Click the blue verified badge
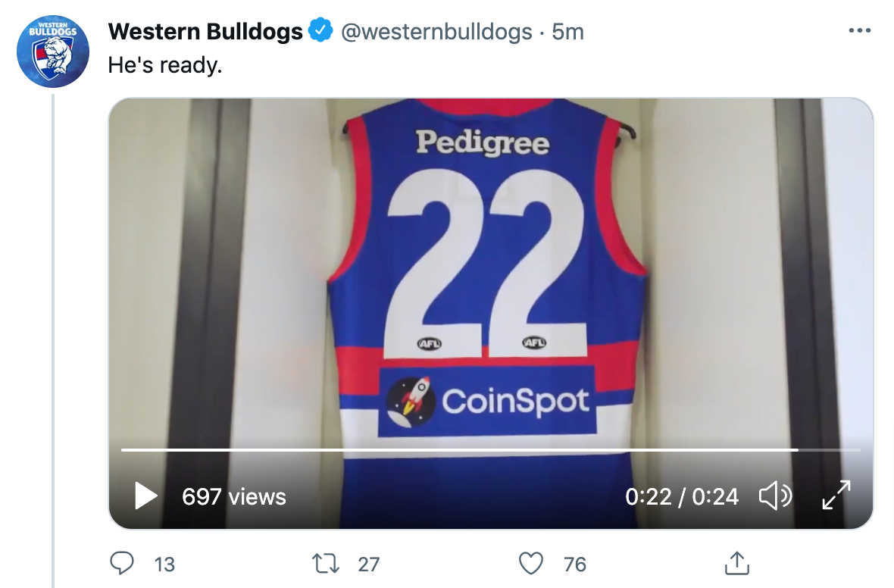894x588 pixels. coord(320,31)
